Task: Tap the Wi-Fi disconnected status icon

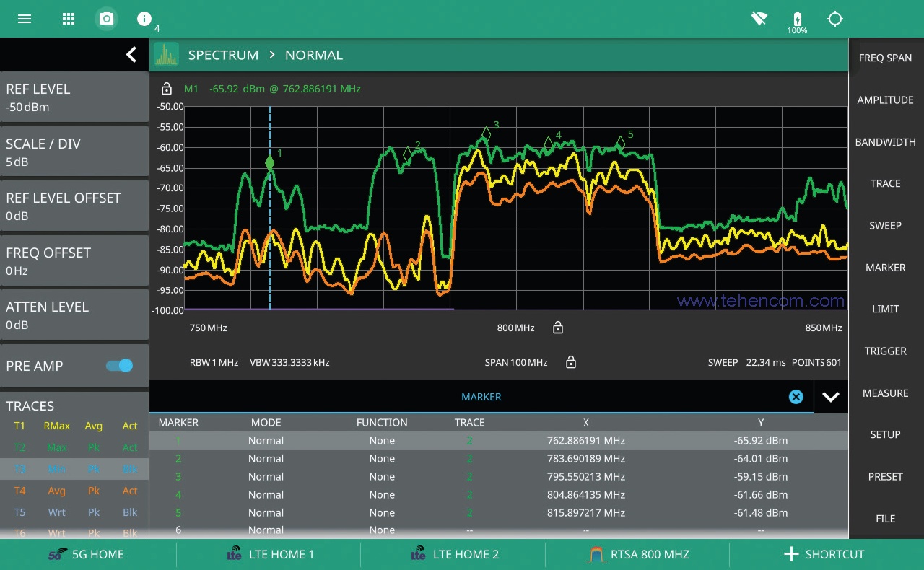Action: click(759, 18)
